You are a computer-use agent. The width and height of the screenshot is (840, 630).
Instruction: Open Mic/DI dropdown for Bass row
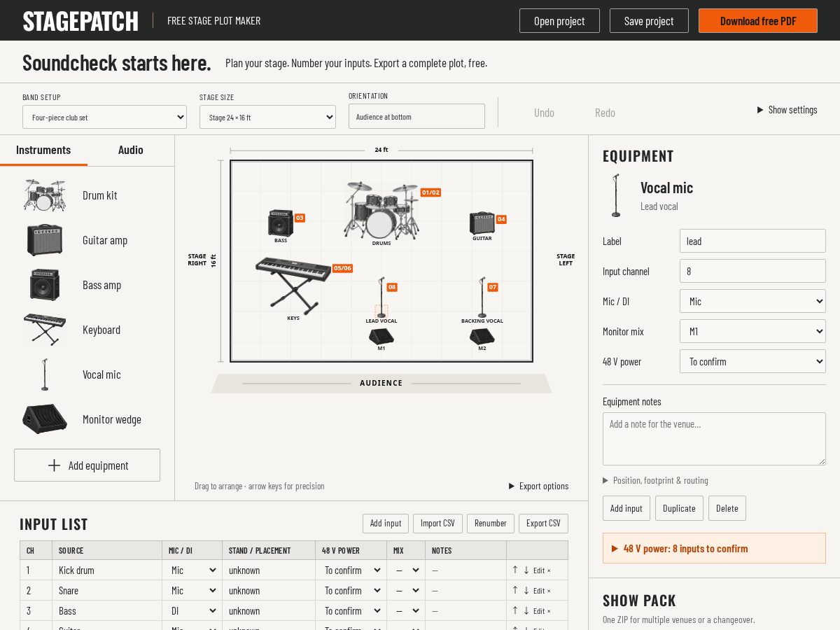(194, 610)
